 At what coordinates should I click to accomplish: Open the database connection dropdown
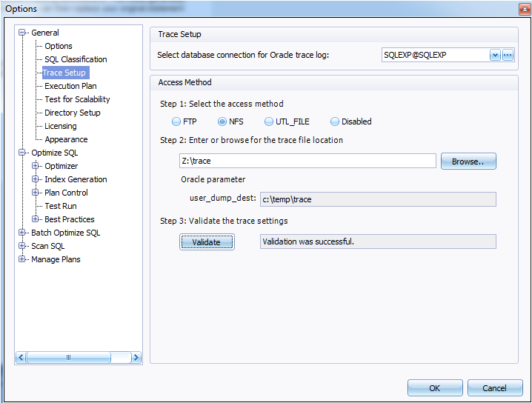(x=494, y=55)
